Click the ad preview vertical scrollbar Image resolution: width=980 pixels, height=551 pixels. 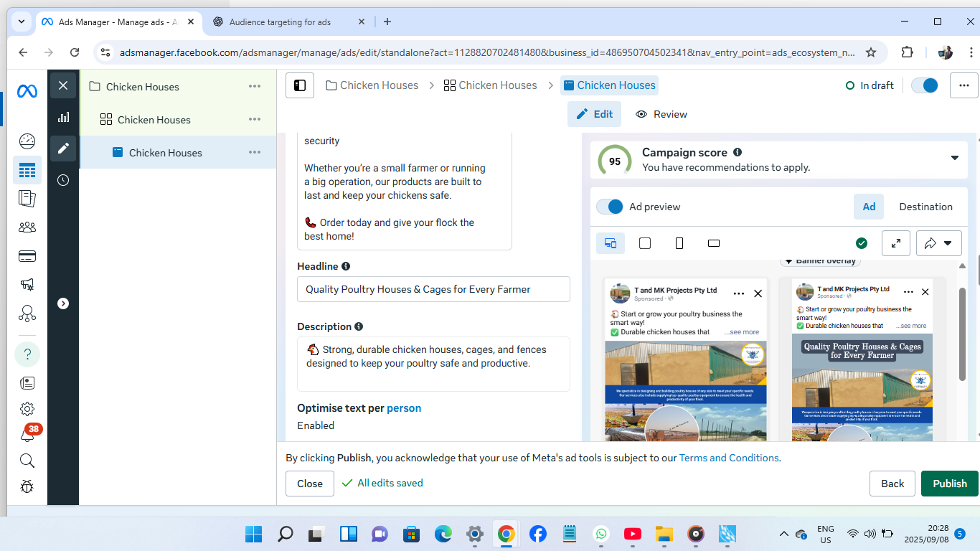pos(962,334)
